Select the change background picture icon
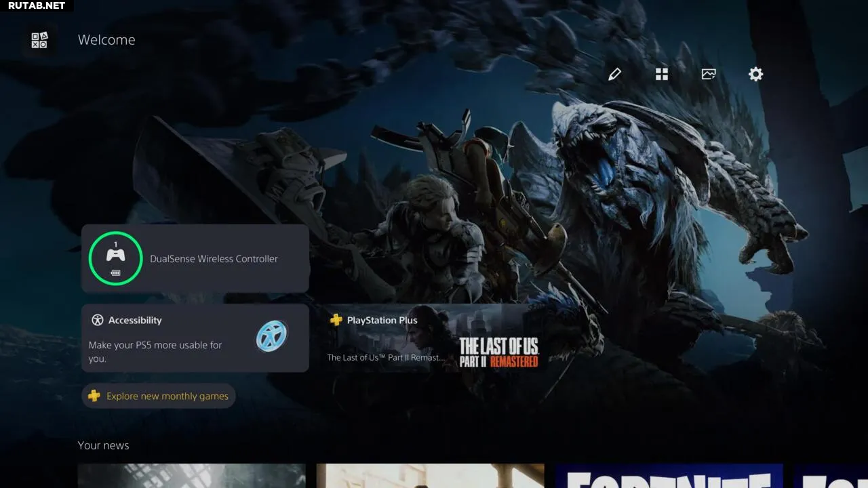The height and width of the screenshot is (488, 868). point(709,75)
